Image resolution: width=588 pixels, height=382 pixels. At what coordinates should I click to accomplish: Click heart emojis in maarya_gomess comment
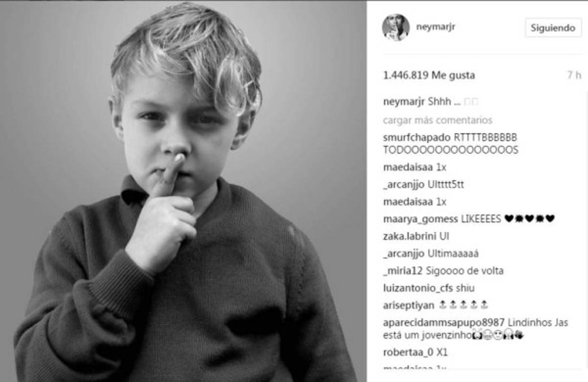(529, 219)
